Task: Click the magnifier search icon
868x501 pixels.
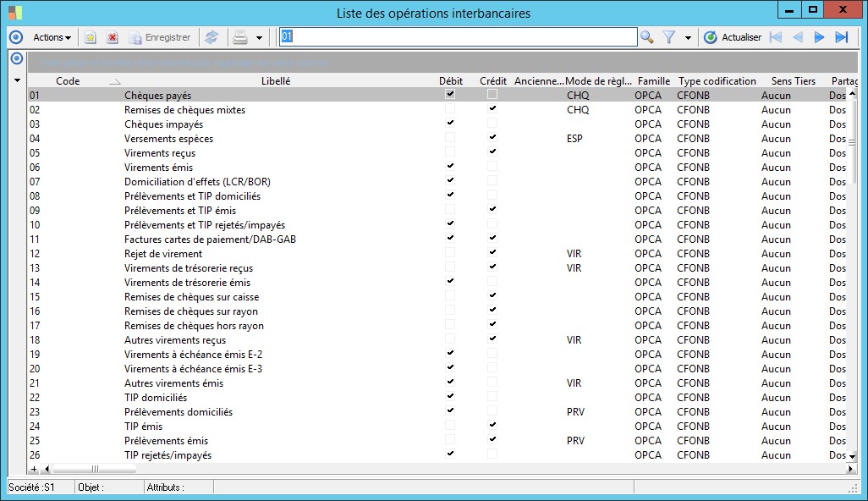Action: 647,37
